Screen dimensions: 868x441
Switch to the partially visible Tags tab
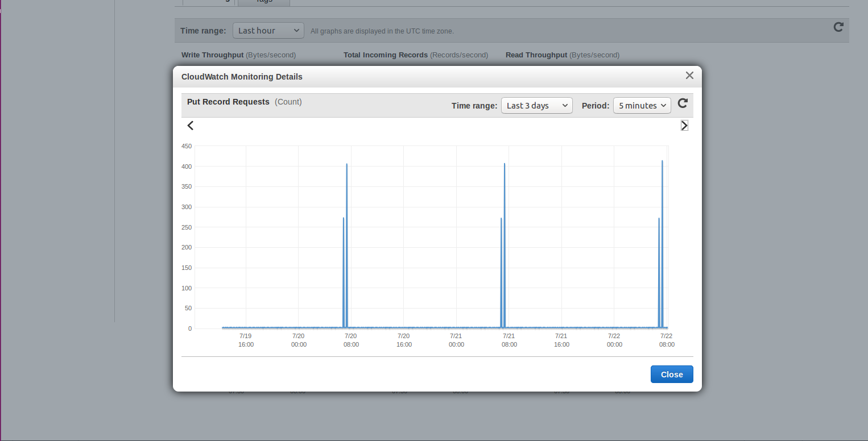point(264,2)
